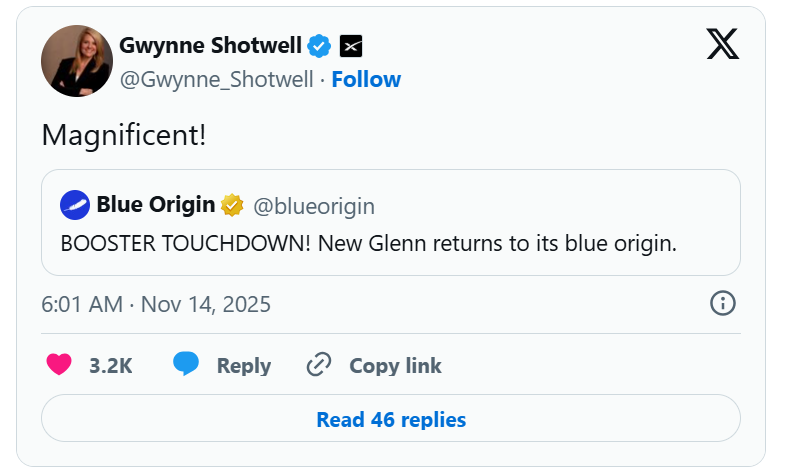Open the Blue Origin account name
Image resolution: width=810 pixels, height=468 pixels.
[155, 206]
